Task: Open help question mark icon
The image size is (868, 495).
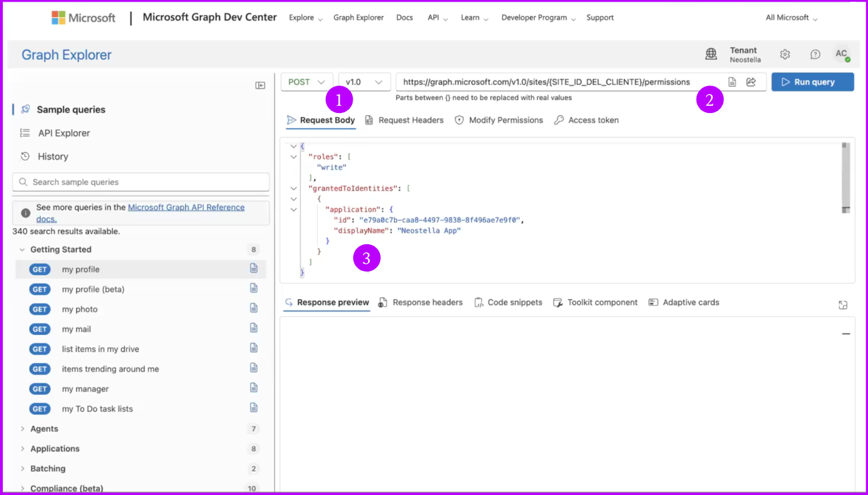Action: pos(815,54)
